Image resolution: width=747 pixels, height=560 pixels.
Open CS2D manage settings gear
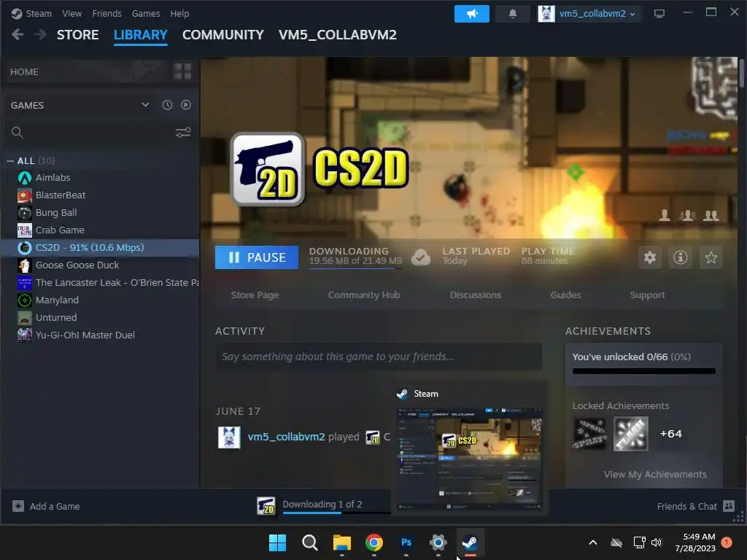tap(650, 257)
